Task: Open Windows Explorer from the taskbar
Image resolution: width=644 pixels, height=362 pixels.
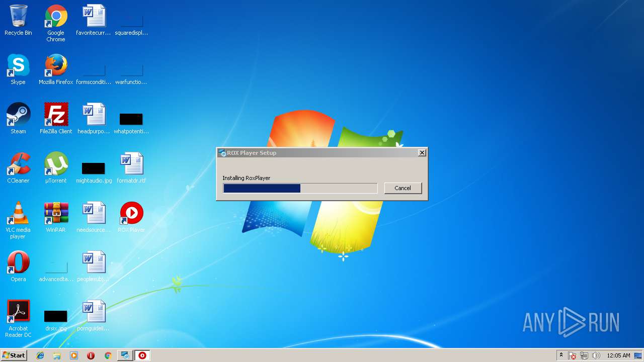Action: [57, 355]
